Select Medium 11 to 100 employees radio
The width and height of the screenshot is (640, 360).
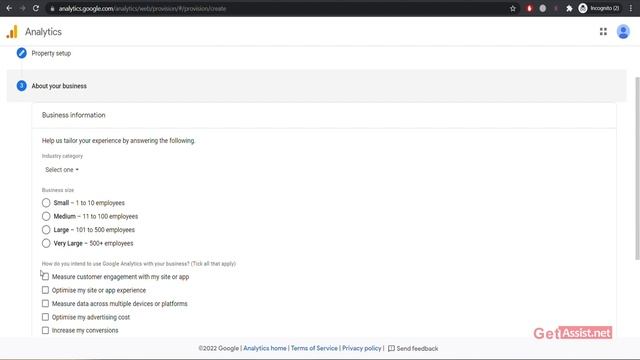[46, 216]
